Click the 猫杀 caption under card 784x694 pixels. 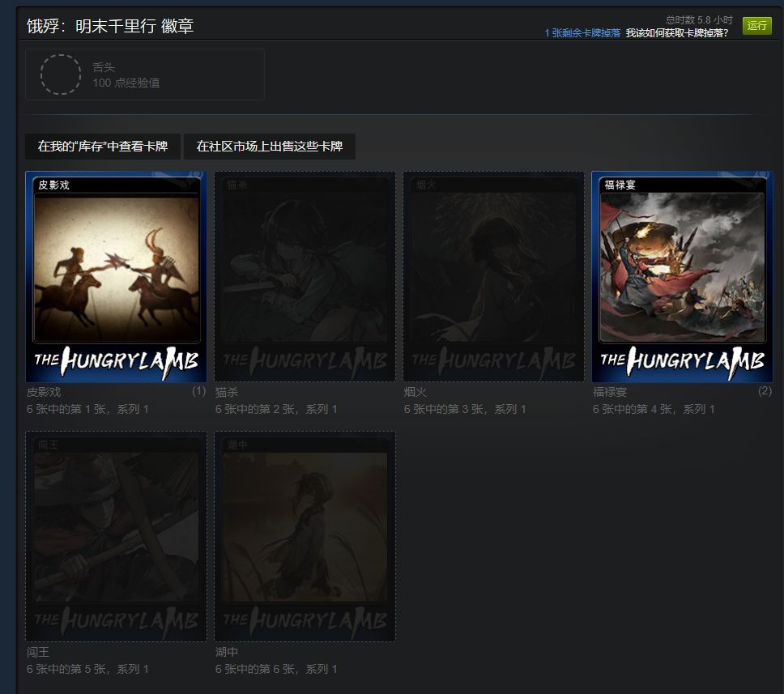227,392
